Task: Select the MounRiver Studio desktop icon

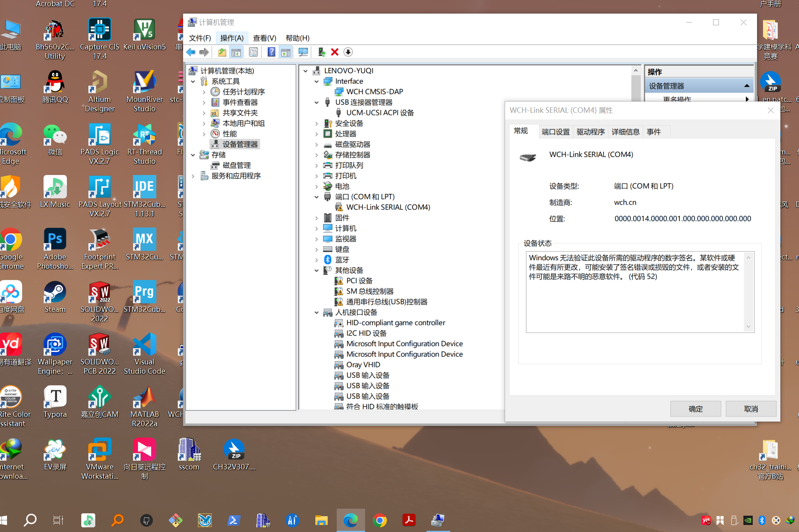Action: click(144, 92)
